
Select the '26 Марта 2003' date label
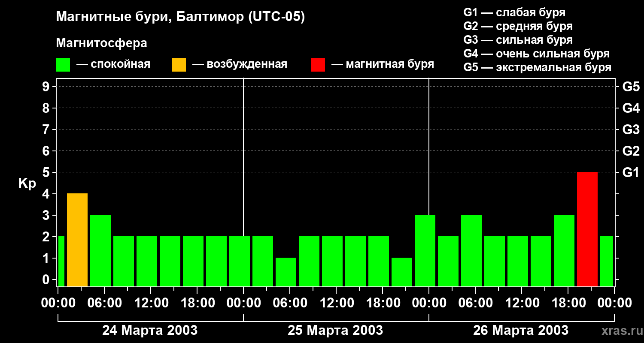click(x=520, y=331)
